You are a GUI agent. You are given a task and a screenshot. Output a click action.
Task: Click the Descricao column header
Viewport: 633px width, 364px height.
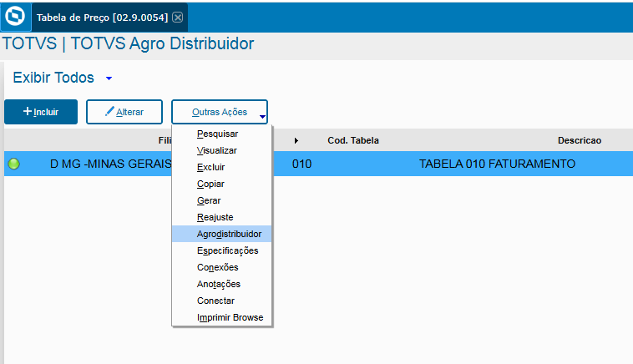point(580,140)
